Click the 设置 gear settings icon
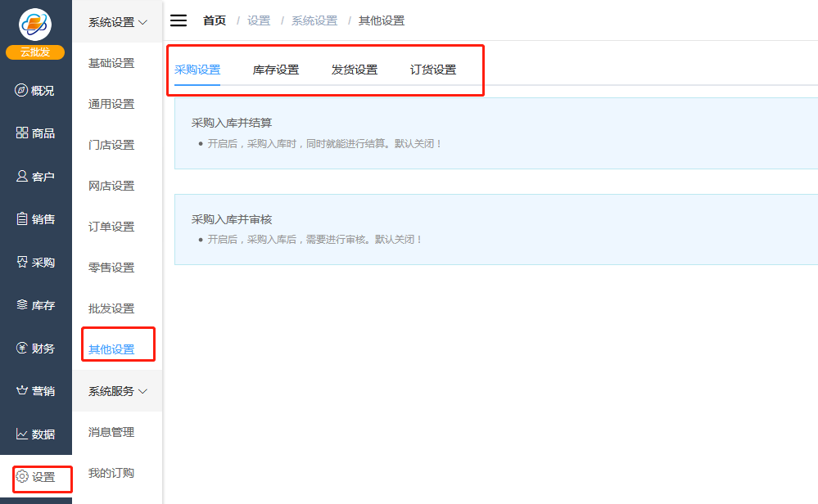This screenshot has width=818, height=504. 23,476
